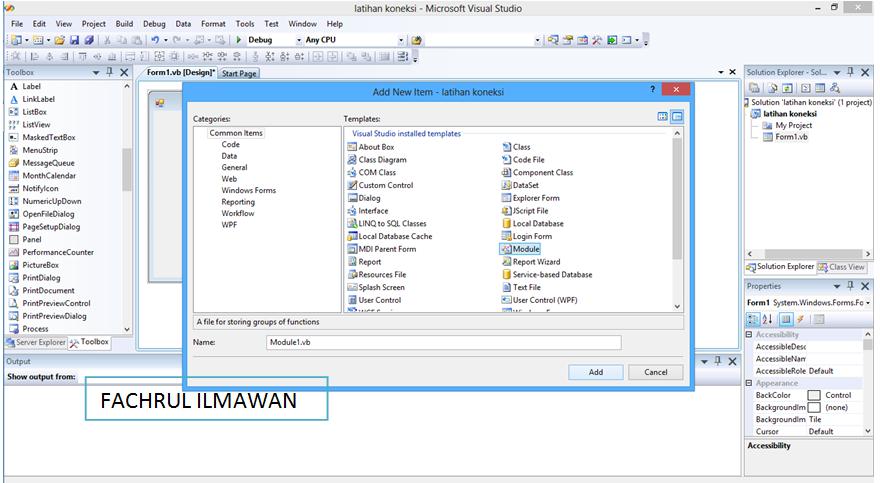
Task: Choose the About Box template
Action: click(371, 147)
